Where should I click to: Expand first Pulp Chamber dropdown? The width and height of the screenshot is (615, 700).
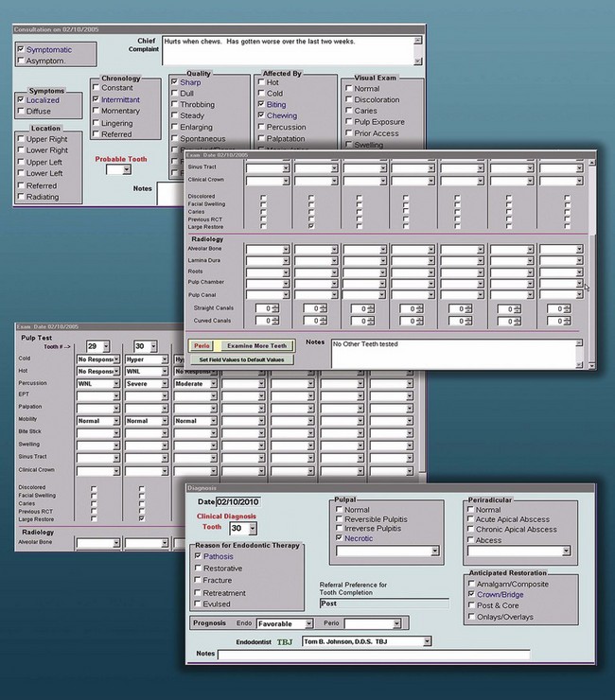pos(286,284)
